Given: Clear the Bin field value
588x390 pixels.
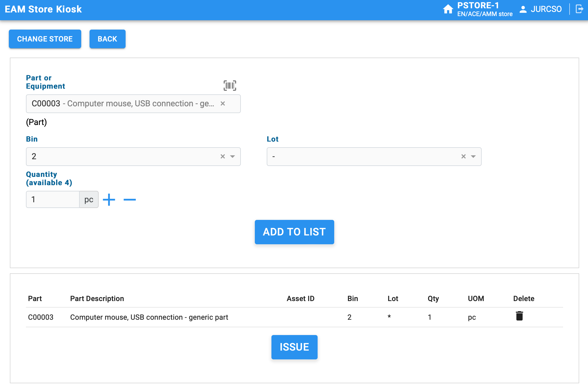Looking at the screenshot, I should click(223, 157).
